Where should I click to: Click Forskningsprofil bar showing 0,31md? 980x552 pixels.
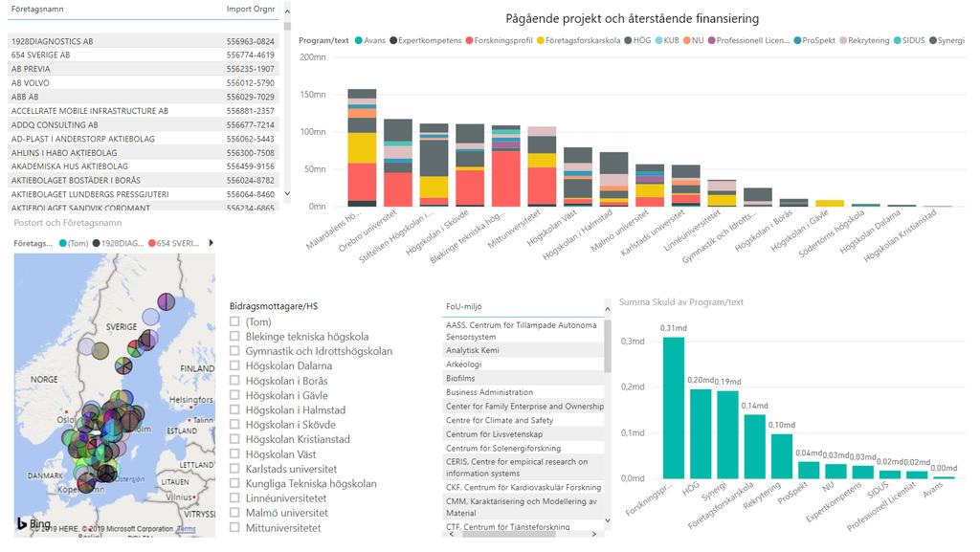click(x=673, y=408)
